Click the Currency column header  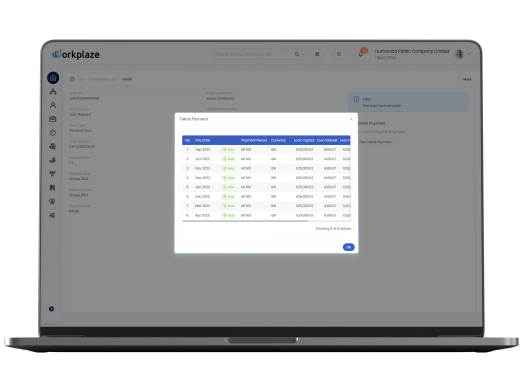coord(278,140)
